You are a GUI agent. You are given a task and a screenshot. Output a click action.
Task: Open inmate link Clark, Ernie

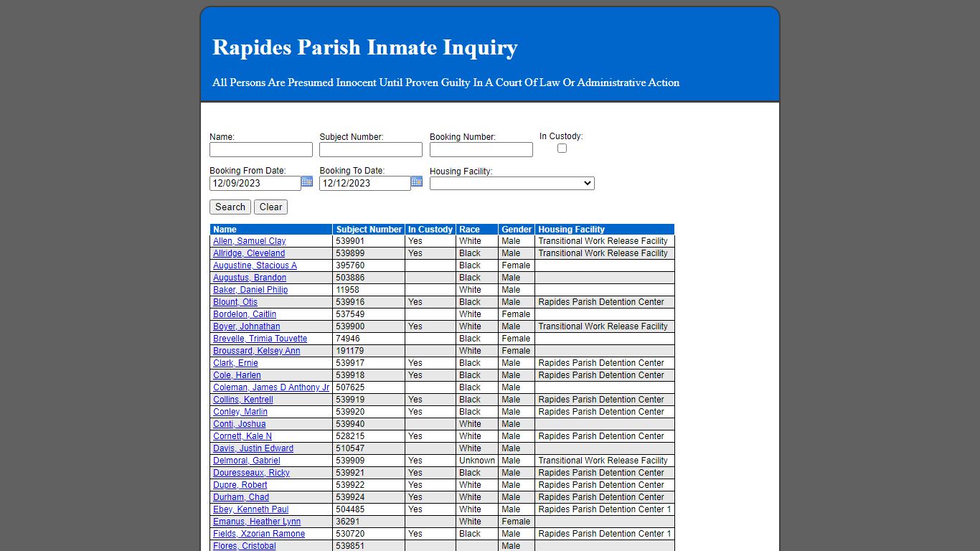pos(235,363)
